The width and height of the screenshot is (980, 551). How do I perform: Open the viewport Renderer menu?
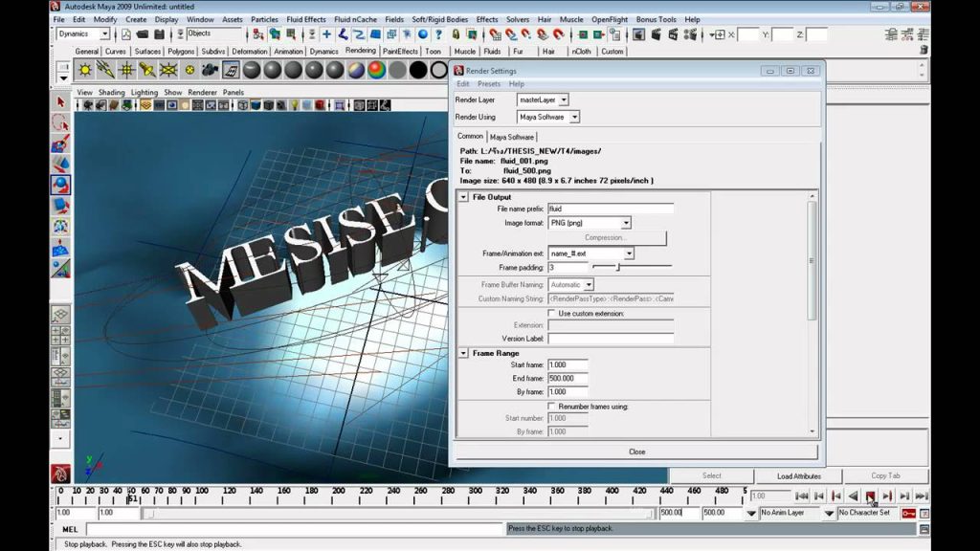click(x=202, y=92)
